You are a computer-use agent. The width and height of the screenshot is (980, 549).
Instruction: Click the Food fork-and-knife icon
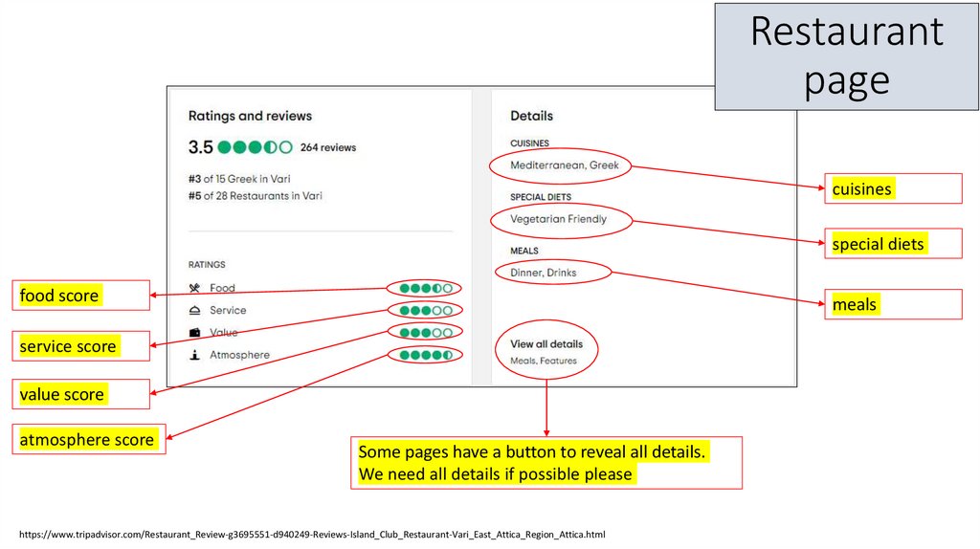(x=194, y=288)
